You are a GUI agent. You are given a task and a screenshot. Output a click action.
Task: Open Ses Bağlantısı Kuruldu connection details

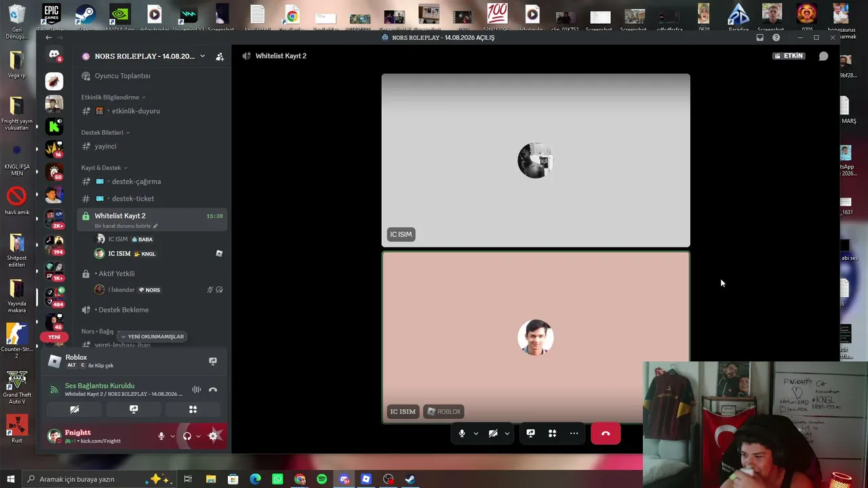click(x=100, y=386)
